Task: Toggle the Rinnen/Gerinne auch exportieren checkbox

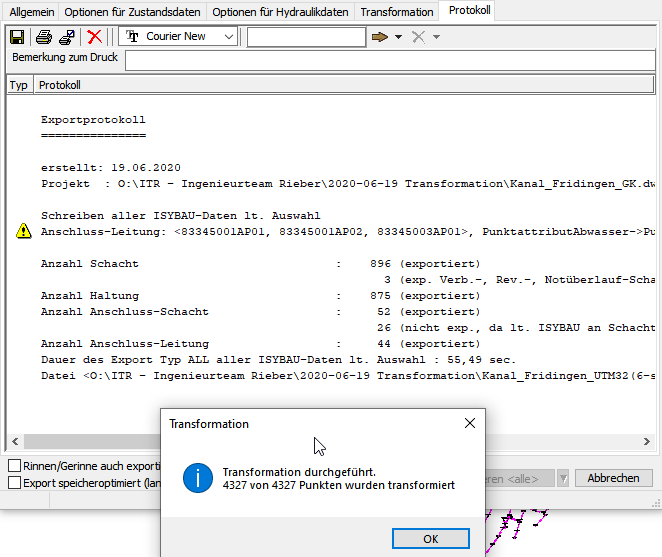Action: point(15,466)
